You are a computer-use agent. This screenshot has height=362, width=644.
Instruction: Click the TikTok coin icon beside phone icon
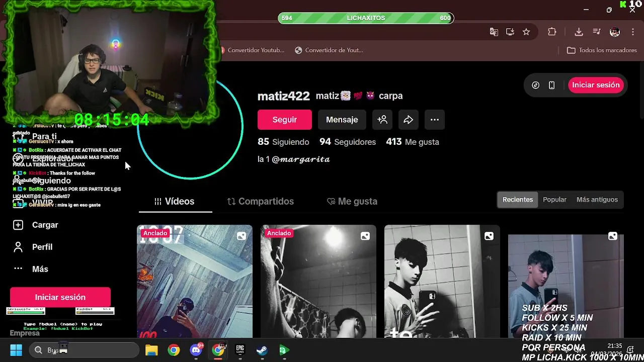pyautogui.click(x=536, y=85)
